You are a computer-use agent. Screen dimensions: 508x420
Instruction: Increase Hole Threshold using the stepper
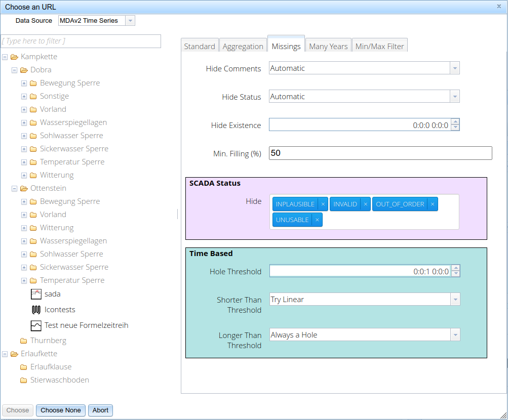[x=455, y=268]
